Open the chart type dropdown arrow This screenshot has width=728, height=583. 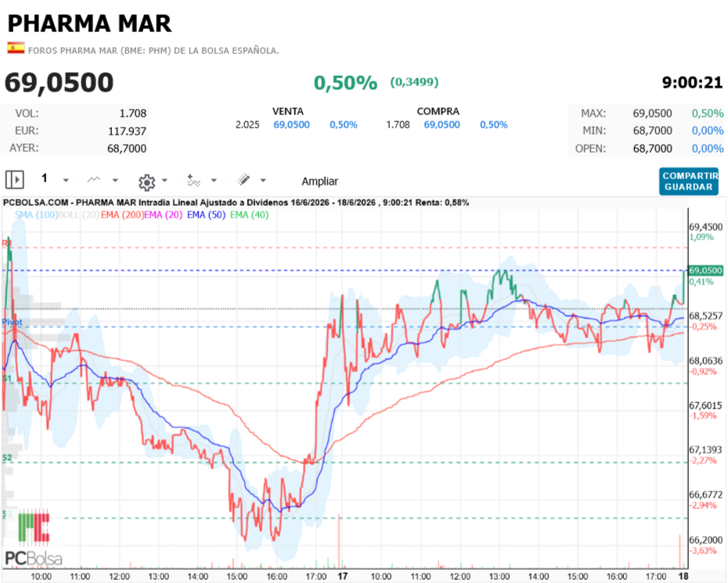[x=115, y=180]
